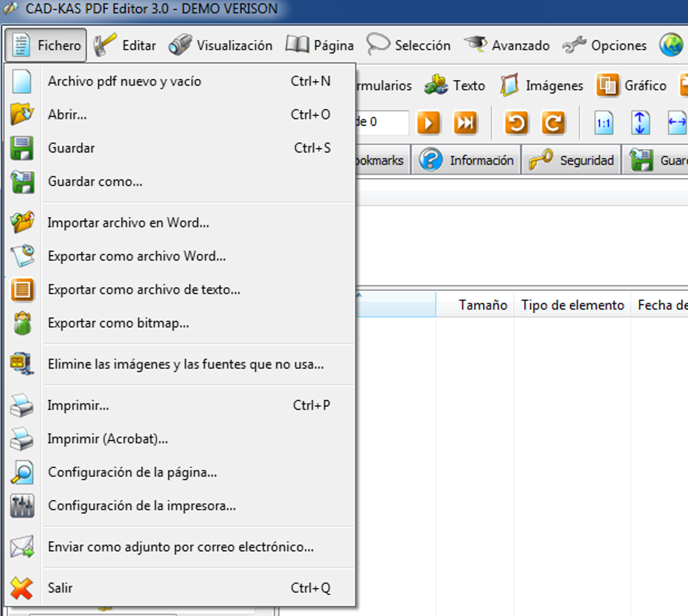688x616 pixels.
Task: Click the printer icon beside Imprimir (Acrobat)
Action: pos(22,439)
